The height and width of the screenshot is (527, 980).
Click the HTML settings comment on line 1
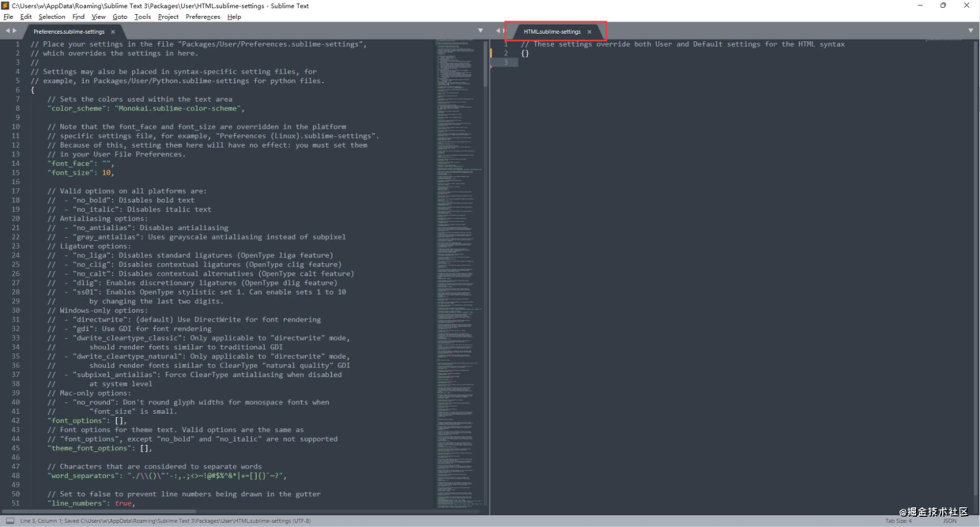(x=683, y=44)
